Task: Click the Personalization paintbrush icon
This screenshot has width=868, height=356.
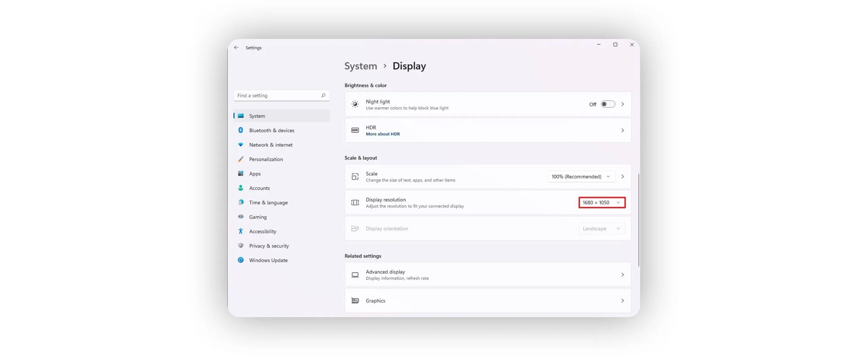Action: (x=240, y=159)
